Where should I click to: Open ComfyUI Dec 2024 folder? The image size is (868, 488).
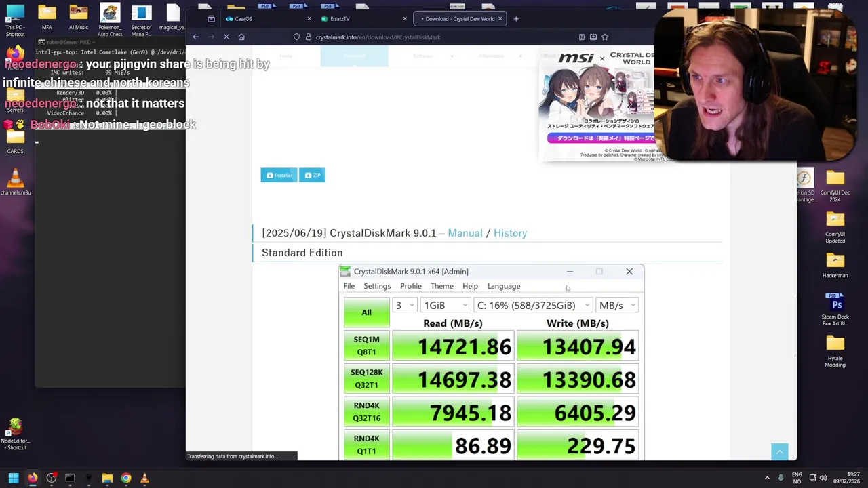click(835, 186)
